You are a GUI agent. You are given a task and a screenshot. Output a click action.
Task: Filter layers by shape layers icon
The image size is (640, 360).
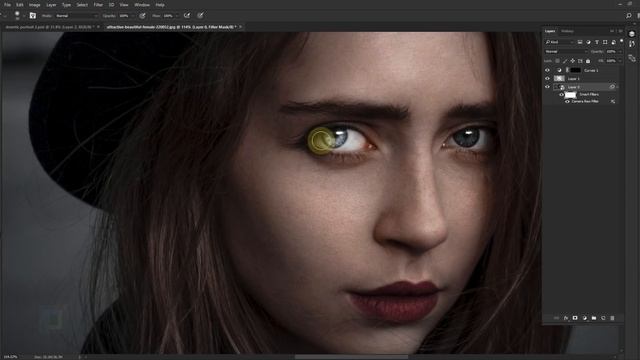tap(605, 42)
